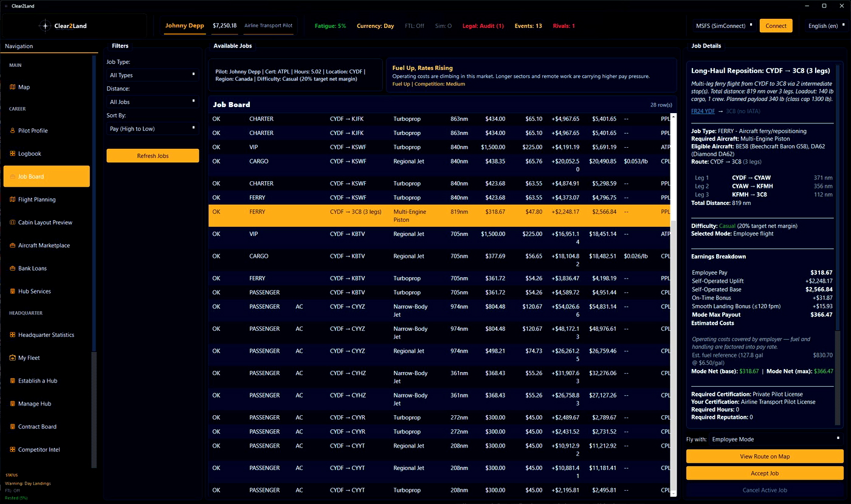
Task: Select the PASSENGER CYDF → KBTV Turboprop row
Action: click(439, 292)
